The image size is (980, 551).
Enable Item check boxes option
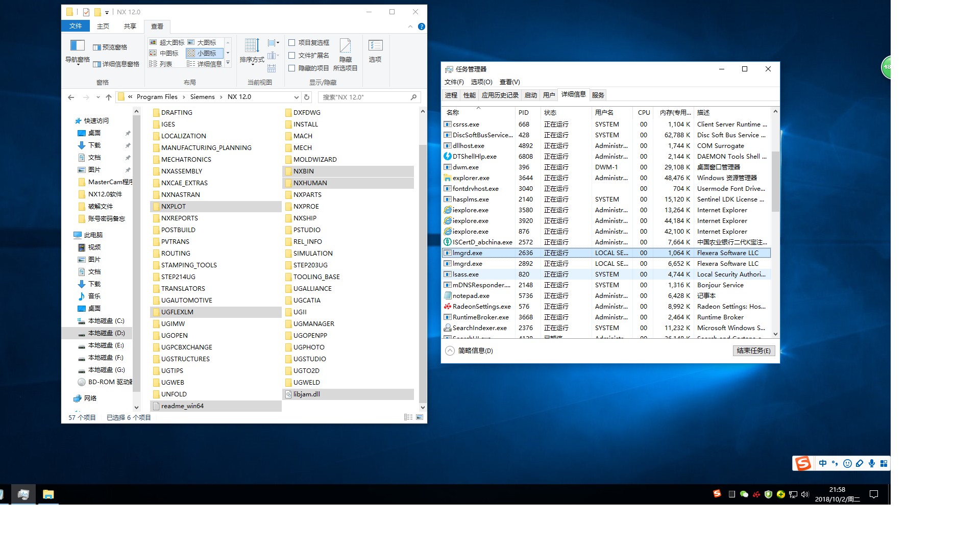(309, 42)
